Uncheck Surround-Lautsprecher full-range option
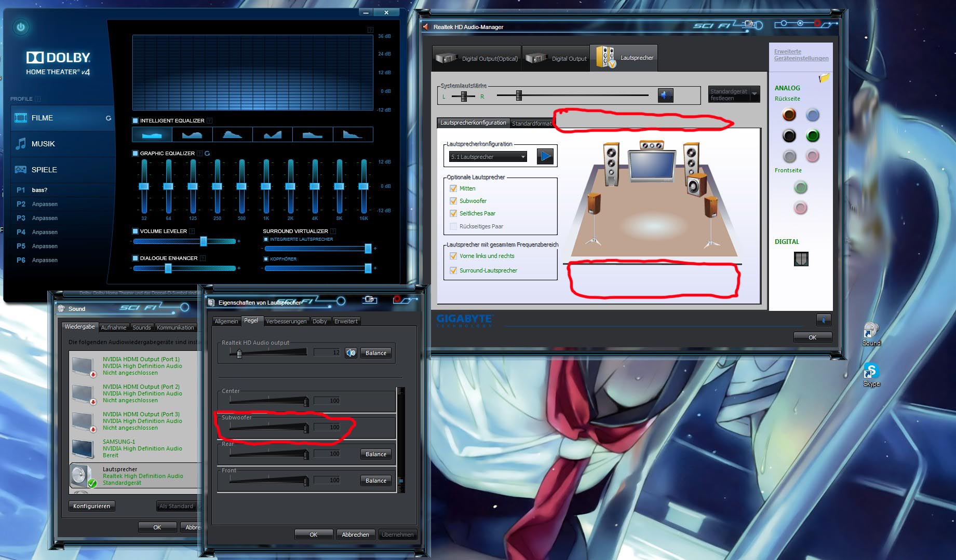Screen dimensions: 956x560 [x=453, y=270]
